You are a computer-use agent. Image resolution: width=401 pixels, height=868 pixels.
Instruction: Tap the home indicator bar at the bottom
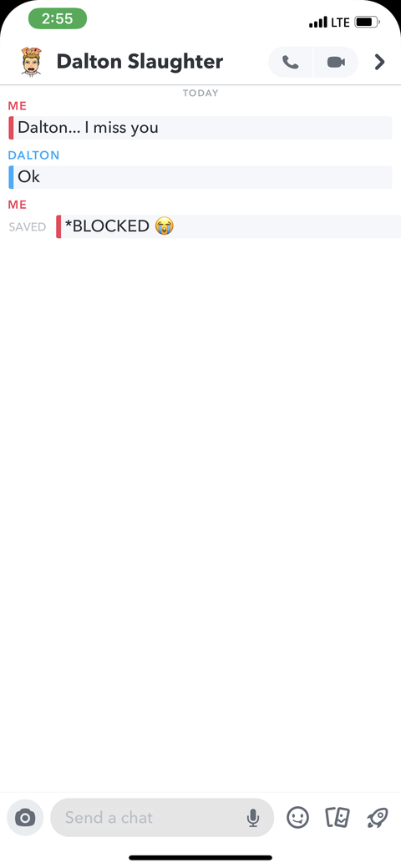[200, 858]
